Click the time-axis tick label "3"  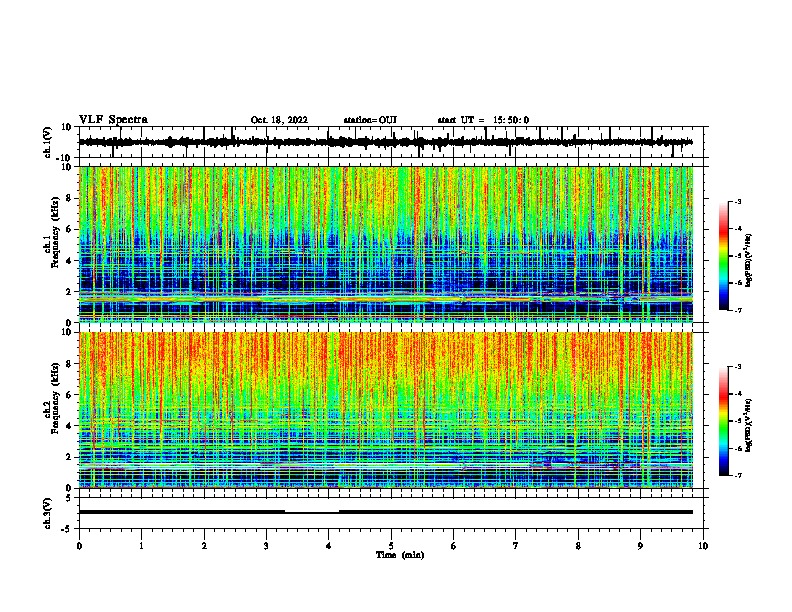266,546
